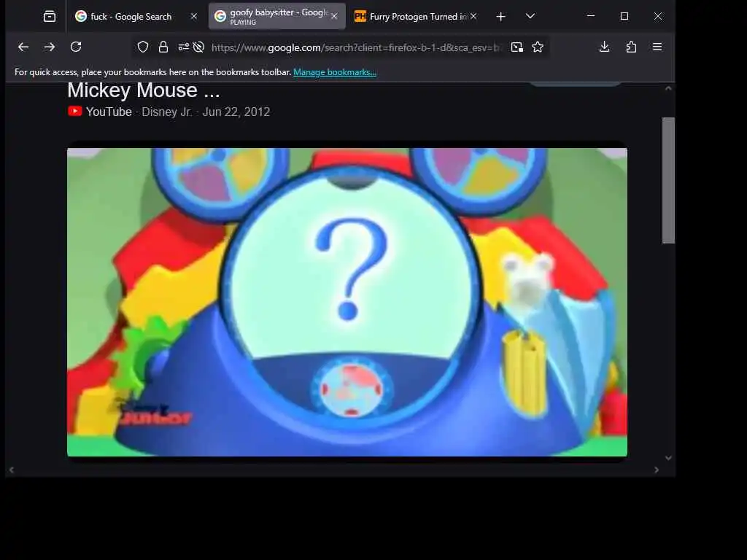This screenshot has width=747, height=560.
Task: Click the scroll down arrow of vertical scrollbar
Action: (668, 458)
